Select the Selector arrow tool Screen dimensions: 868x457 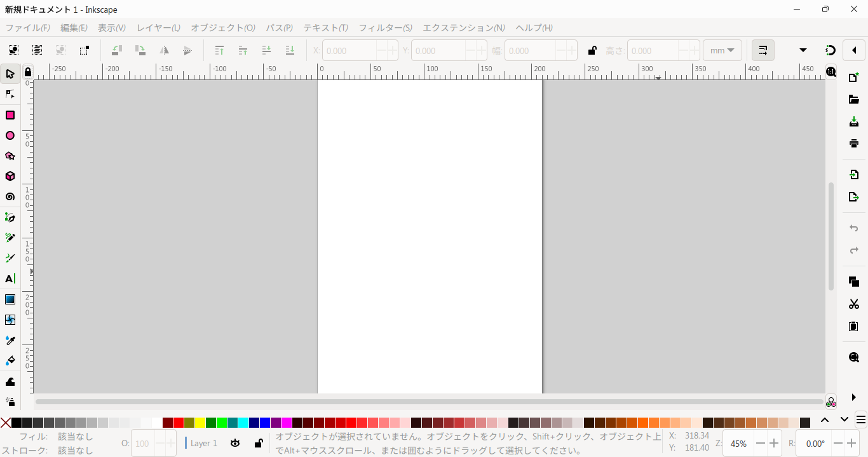point(10,74)
